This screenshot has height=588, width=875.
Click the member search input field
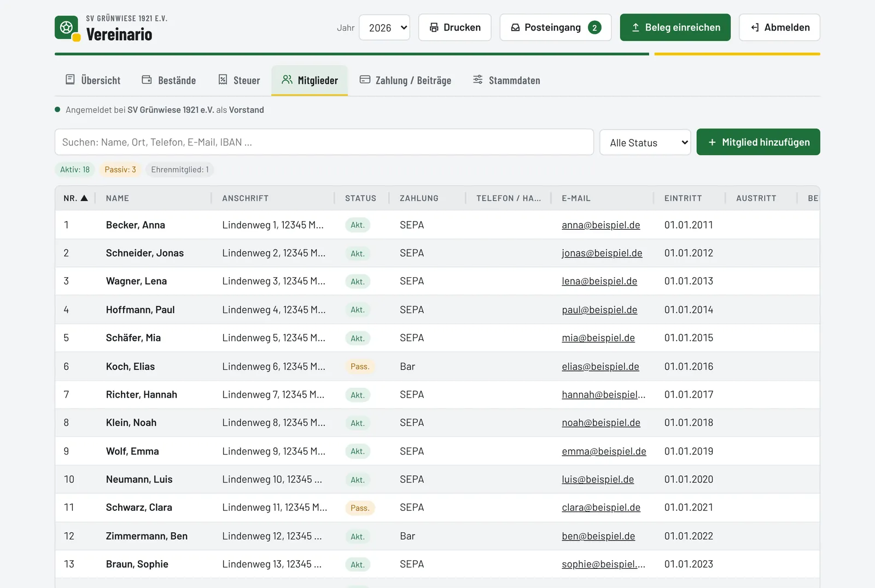click(x=324, y=142)
